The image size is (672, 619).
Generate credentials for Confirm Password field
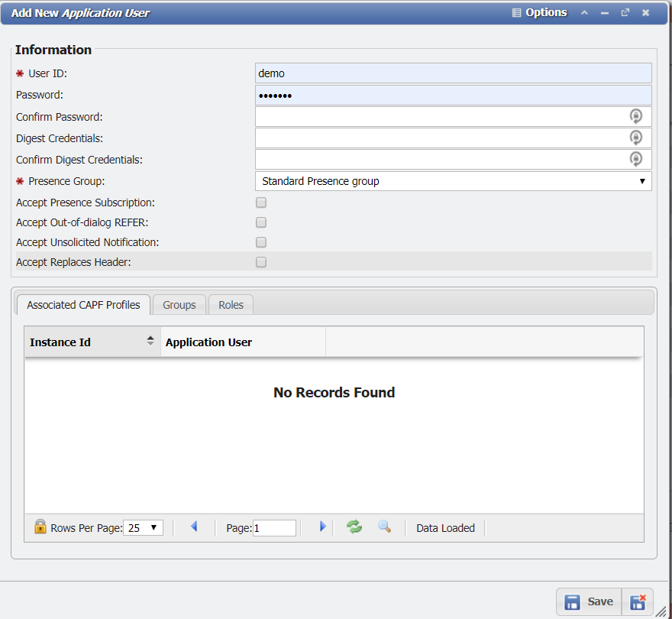click(636, 115)
